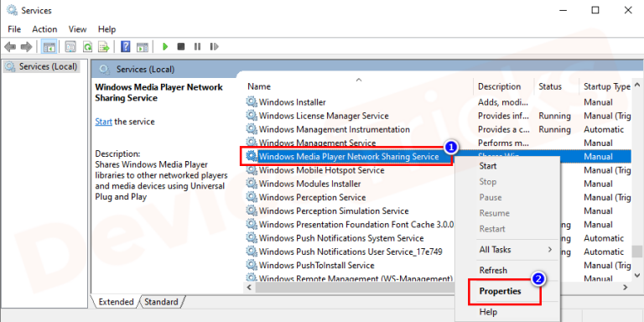The height and width of the screenshot is (322, 644).
Task: Click the Start the service link
Action: pyautogui.click(x=103, y=122)
